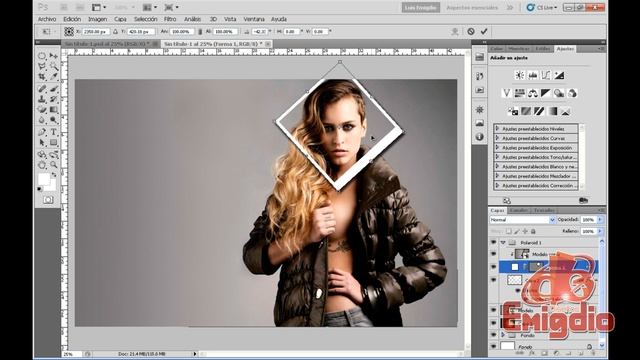Screen dimensions: 640x360
Task: Select the Magic Wand tool
Action: click(53, 66)
